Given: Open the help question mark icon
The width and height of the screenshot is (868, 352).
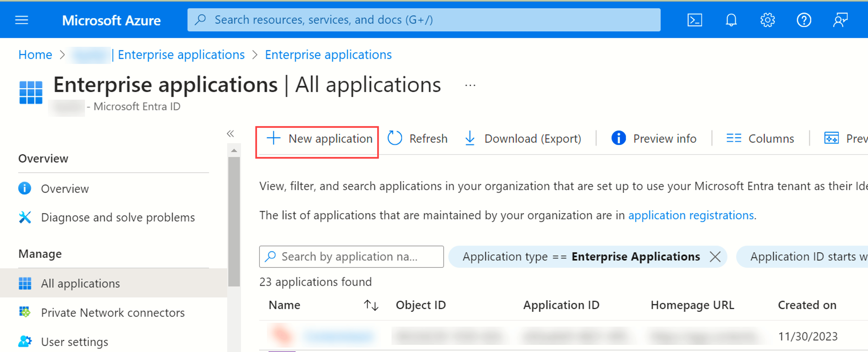Looking at the screenshot, I should 804,20.
